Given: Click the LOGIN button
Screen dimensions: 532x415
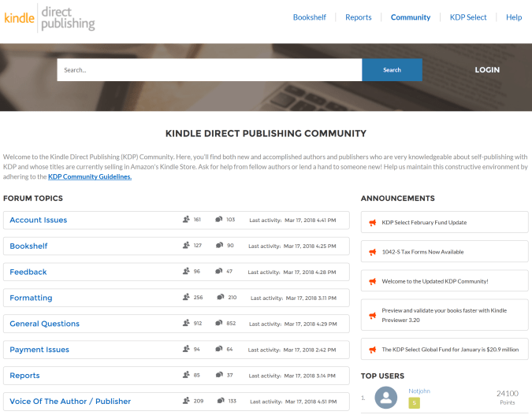Looking at the screenshot, I should click(487, 70).
